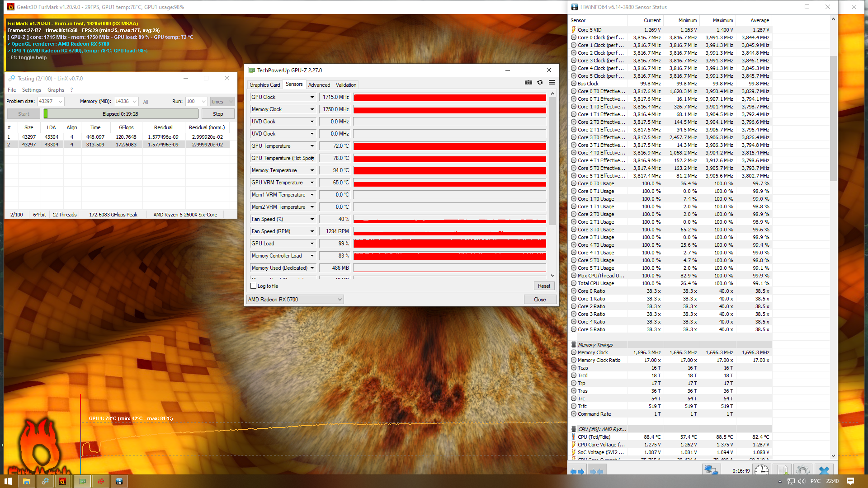Open the LinX Problem size dropdown
The image size is (868, 488).
(61, 102)
